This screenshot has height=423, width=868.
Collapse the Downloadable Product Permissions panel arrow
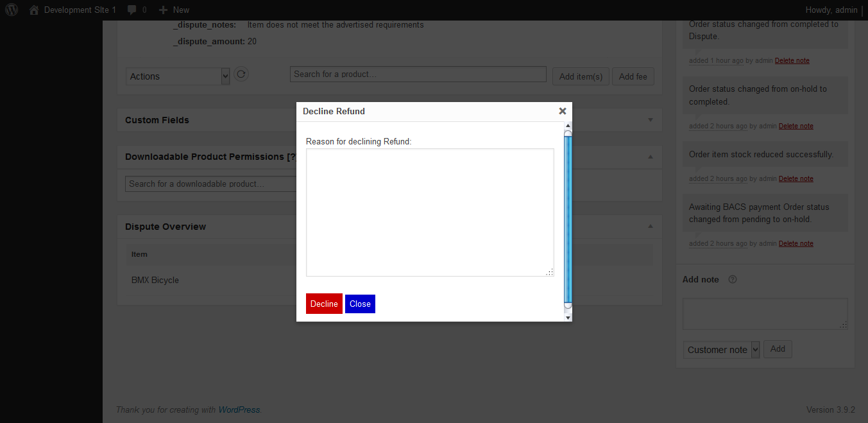tap(651, 157)
